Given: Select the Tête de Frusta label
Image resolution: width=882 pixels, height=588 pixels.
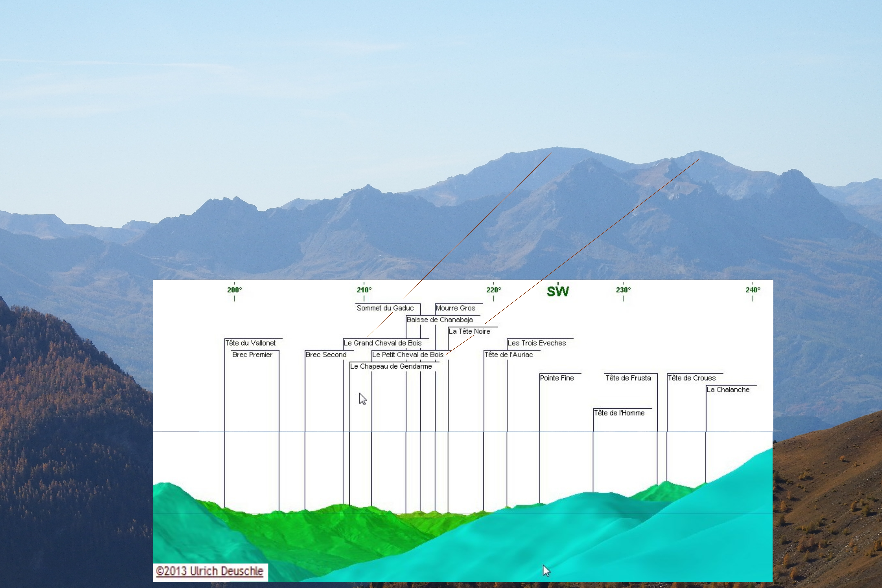Looking at the screenshot, I should pyautogui.click(x=628, y=378).
